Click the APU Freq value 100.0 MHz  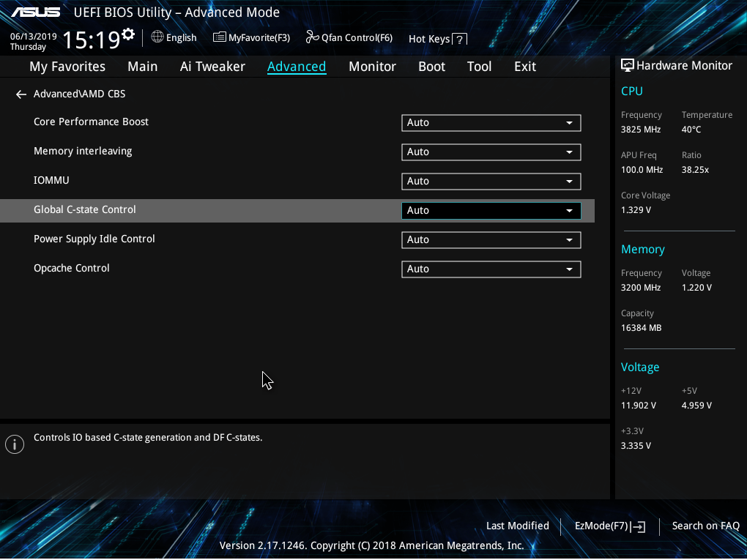pos(642,170)
